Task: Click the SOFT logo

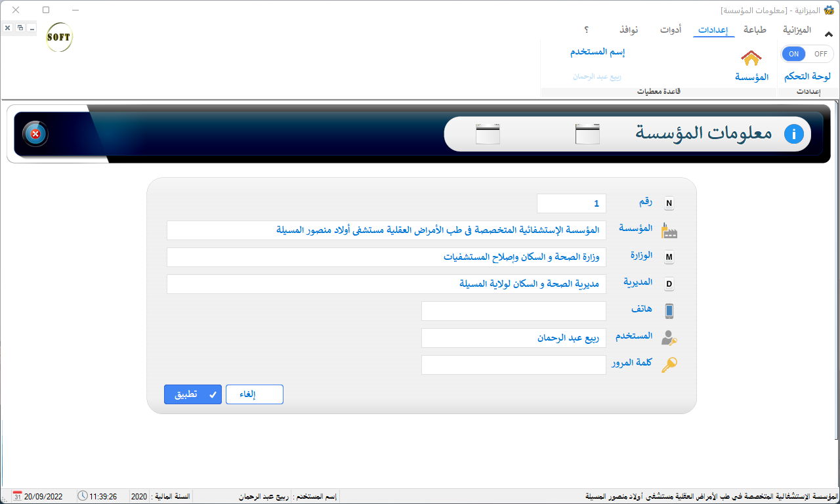Action: click(59, 37)
